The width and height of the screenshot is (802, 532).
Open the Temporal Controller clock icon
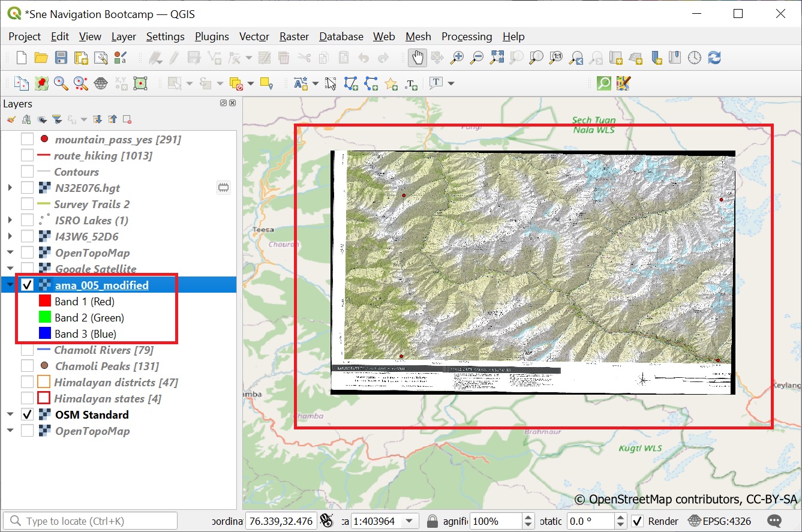point(694,58)
